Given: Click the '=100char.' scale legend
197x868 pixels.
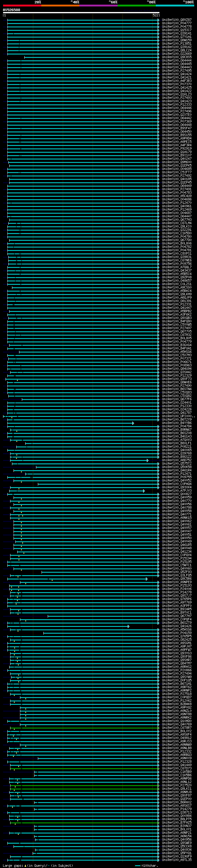Looking at the screenshot, I should pyautogui.click(x=147, y=865).
